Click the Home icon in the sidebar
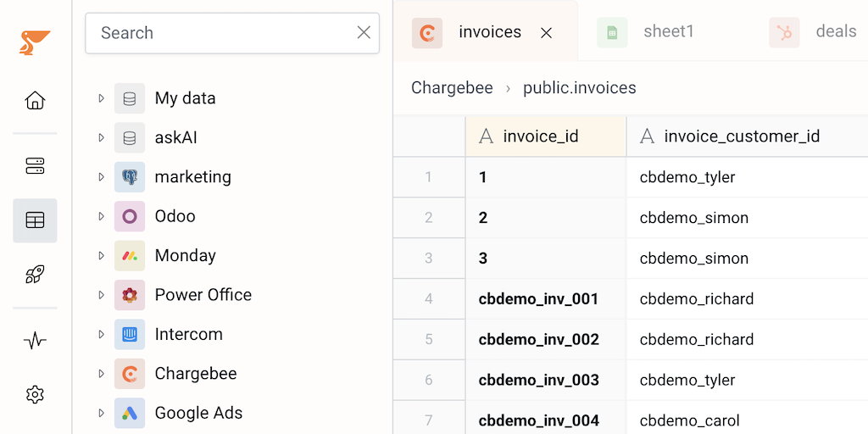Screen dimensions: 868x434 click(35, 101)
